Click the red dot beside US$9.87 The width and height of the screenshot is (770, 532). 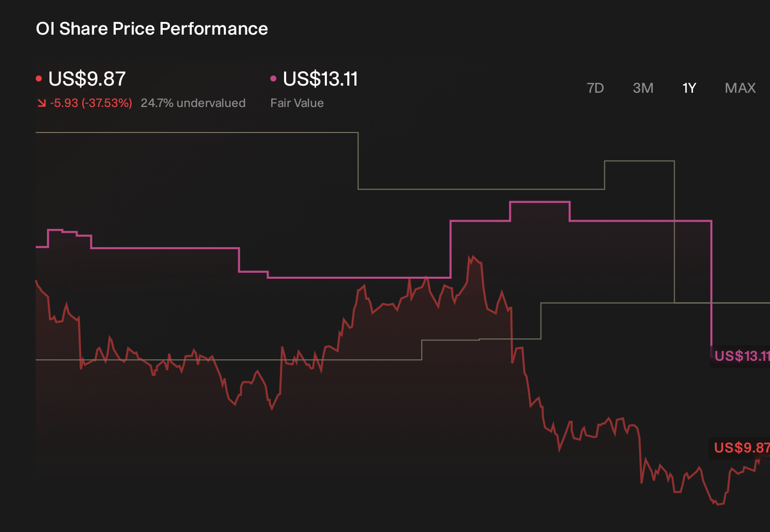[39, 78]
